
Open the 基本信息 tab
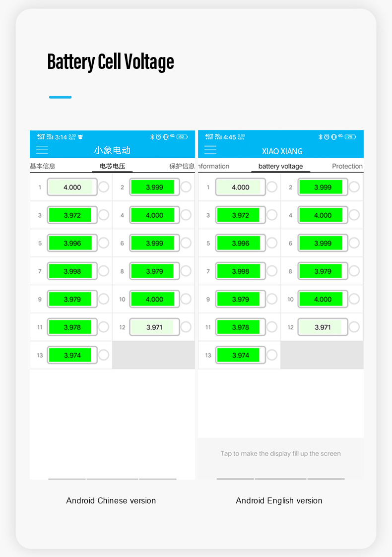[43, 166]
